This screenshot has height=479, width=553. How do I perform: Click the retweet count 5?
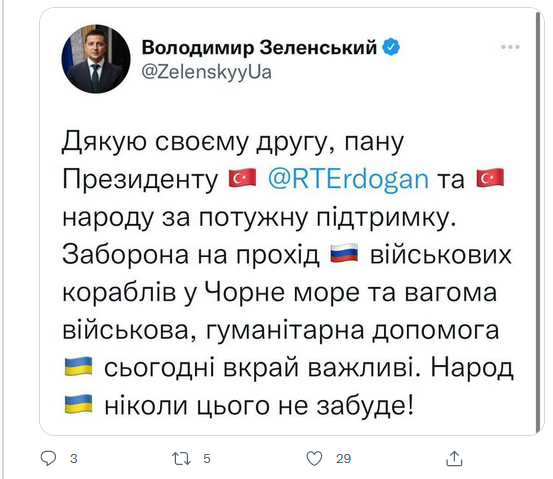(207, 459)
